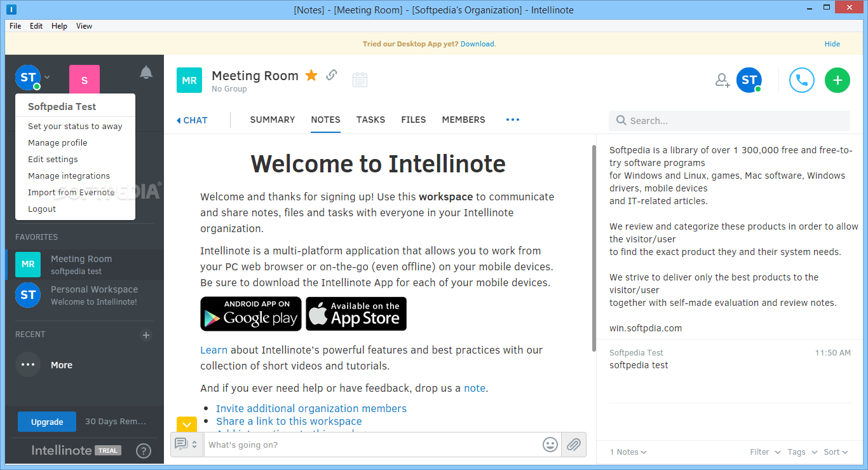868x470 pixels.
Task: Click the add member icon in header
Action: coord(722,80)
